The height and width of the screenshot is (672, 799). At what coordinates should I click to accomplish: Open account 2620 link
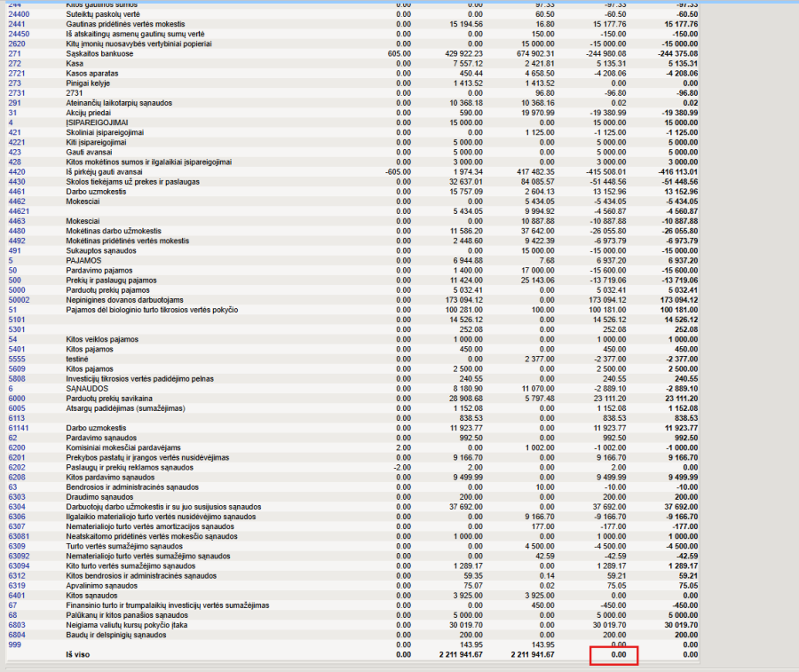click(x=16, y=44)
